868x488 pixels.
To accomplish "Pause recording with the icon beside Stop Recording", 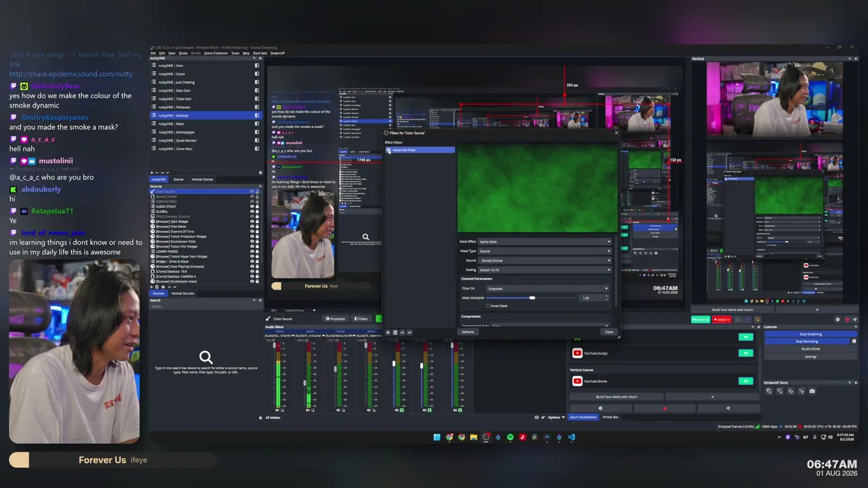I will pos(854,341).
